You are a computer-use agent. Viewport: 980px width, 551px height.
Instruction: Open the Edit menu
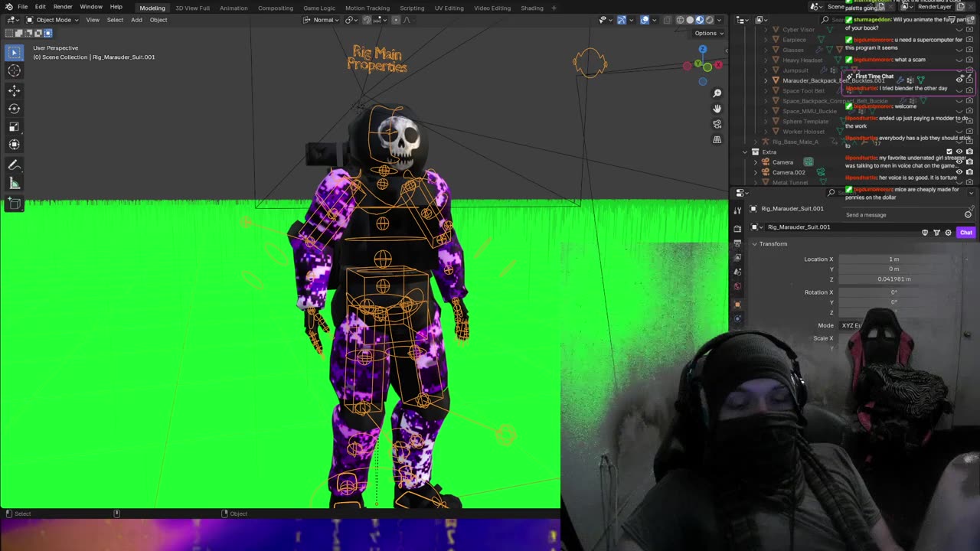tap(40, 7)
